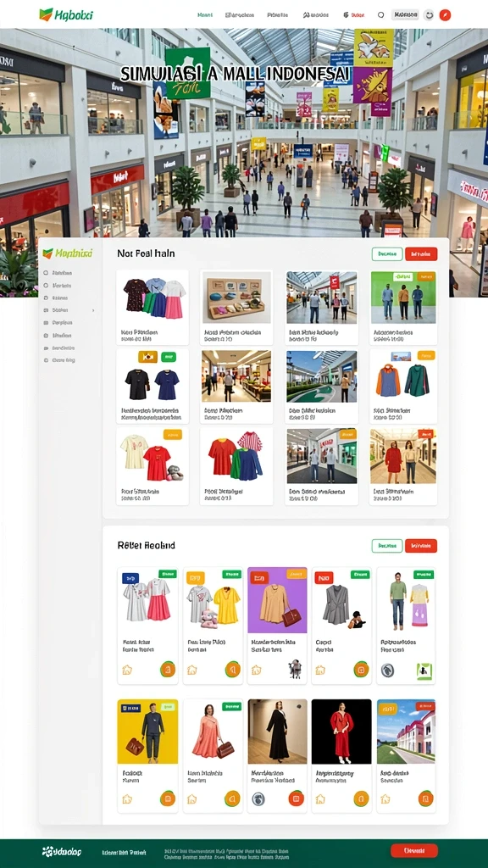The image size is (488, 868).
Task: Click the red round button on the black dress card
Action: (296, 798)
